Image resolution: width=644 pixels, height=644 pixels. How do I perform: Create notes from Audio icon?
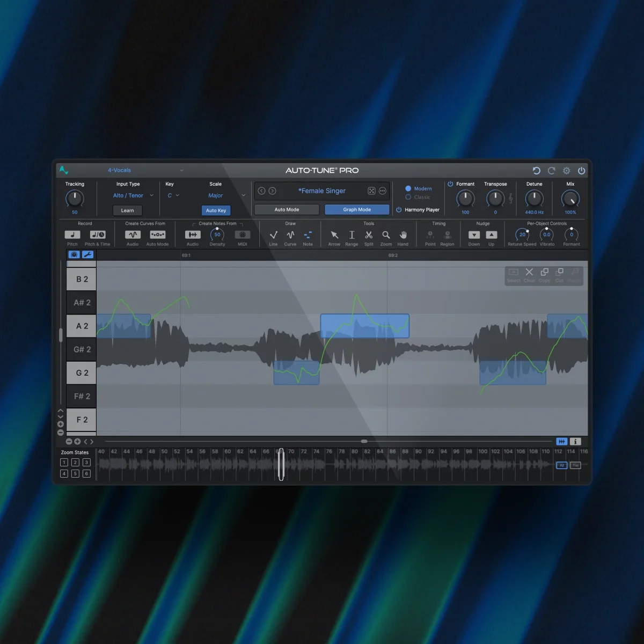(x=193, y=235)
